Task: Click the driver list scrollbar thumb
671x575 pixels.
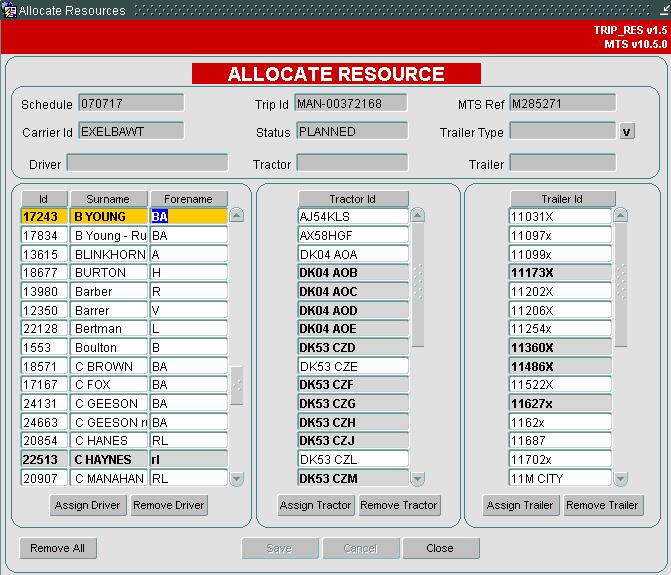Action: tap(237, 385)
